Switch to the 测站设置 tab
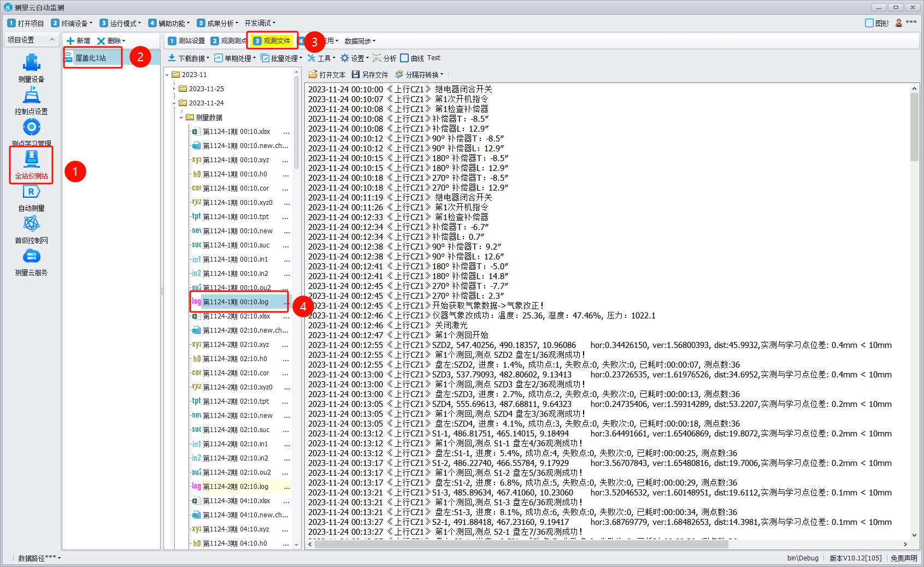This screenshot has height=567, width=924. point(186,41)
